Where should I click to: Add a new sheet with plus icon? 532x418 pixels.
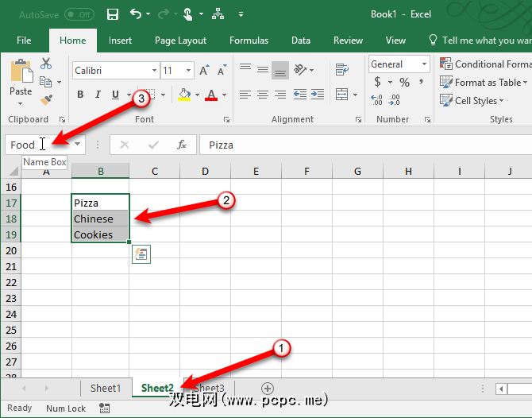pos(268,388)
